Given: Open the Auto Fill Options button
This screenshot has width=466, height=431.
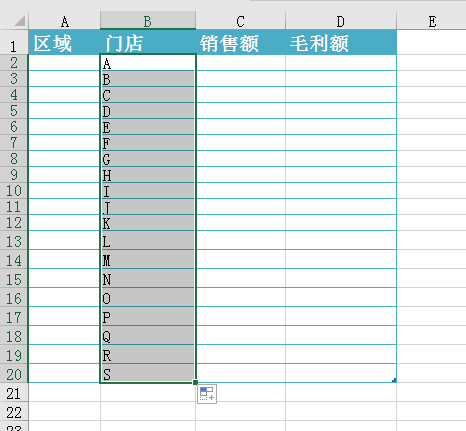Looking at the screenshot, I should tap(207, 394).
